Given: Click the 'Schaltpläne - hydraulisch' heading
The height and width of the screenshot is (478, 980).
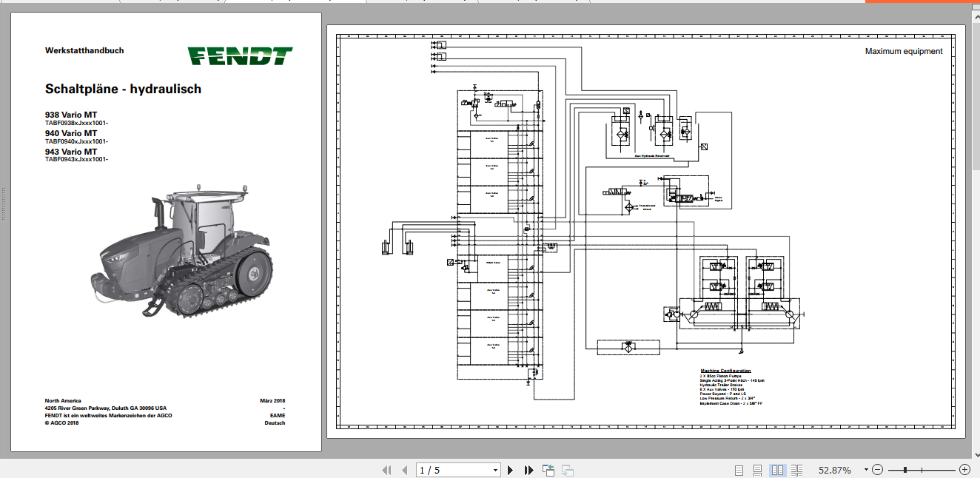Looking at the screenshot, I should [123, 89].
